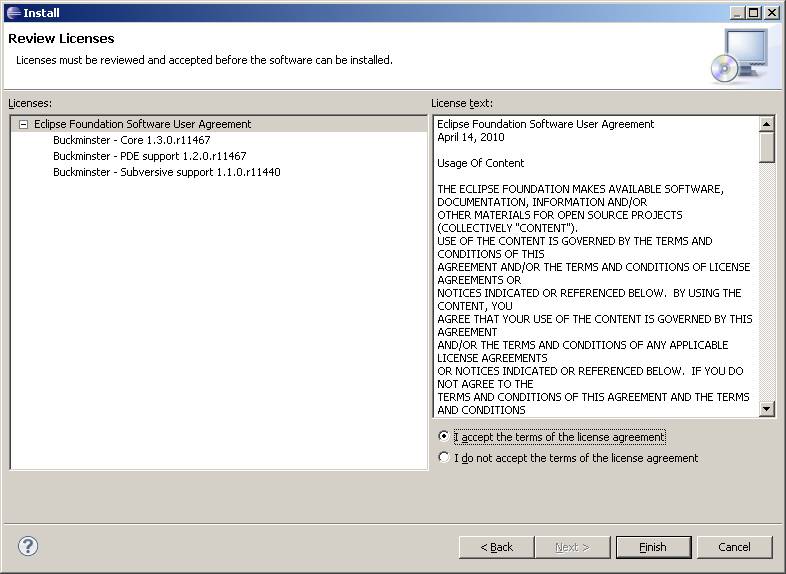Image resolution: width=786 pixels, height=574 pixels.
Task: Click the license text scrollbar thumb
Action: (766, 147)
